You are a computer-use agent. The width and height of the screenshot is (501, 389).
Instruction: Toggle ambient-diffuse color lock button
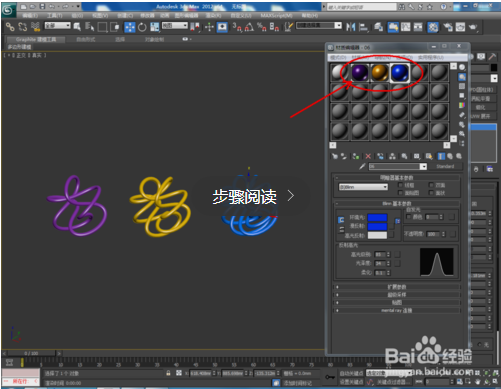click(x=341, y=220)
